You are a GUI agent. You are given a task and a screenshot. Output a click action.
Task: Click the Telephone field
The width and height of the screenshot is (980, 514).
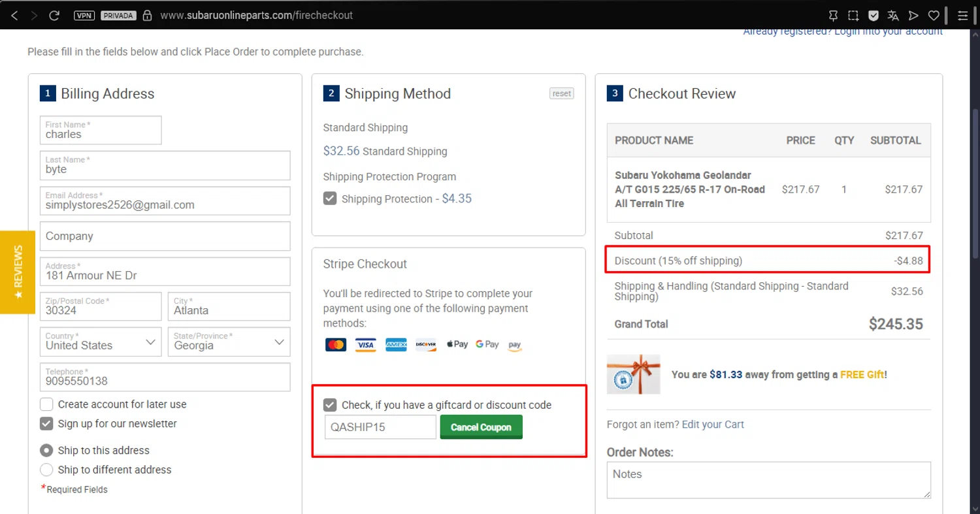pyautogui.click(x=165, y=377)
